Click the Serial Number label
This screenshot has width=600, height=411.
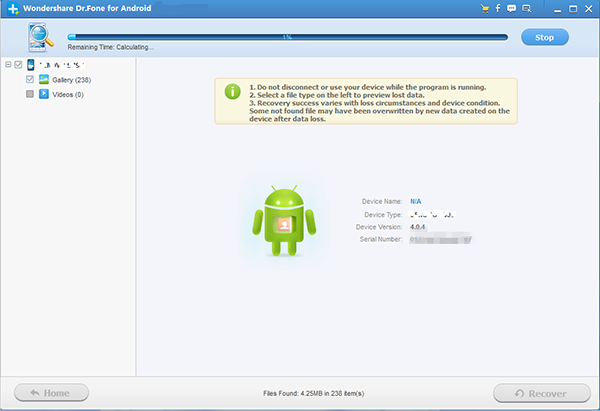pos(381,239)
